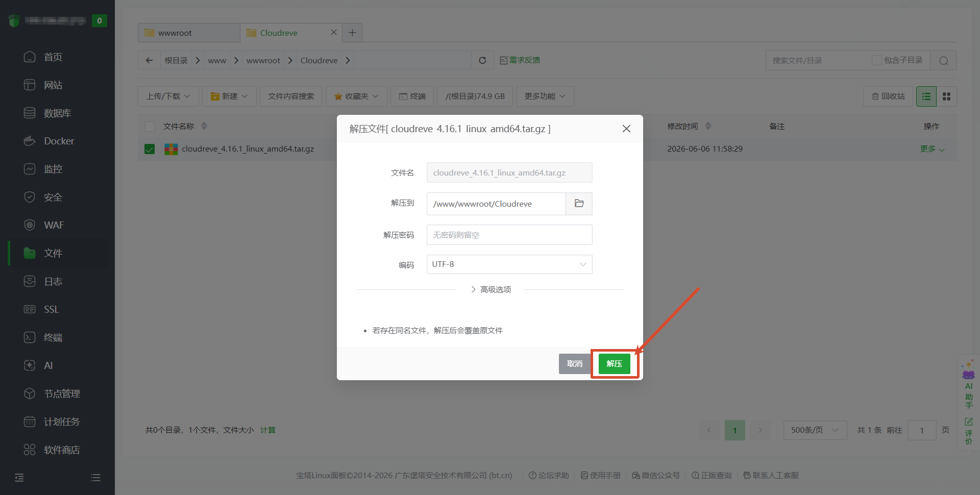
Task: Uncheck the cloudreve_4.16.1 file checkbox
Action: pyautogui.click(x=150, y=149)
